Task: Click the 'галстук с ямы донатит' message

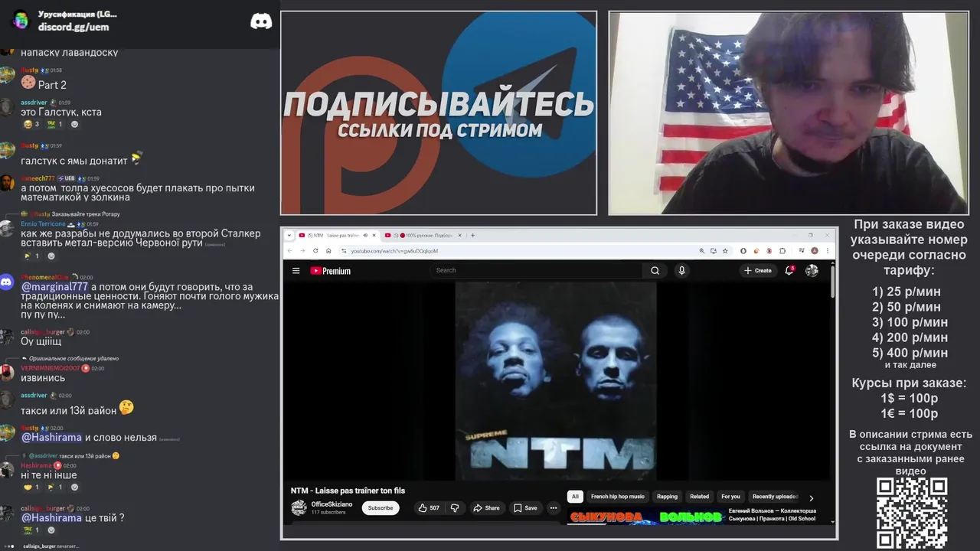Action: click(x=74, y=161)
